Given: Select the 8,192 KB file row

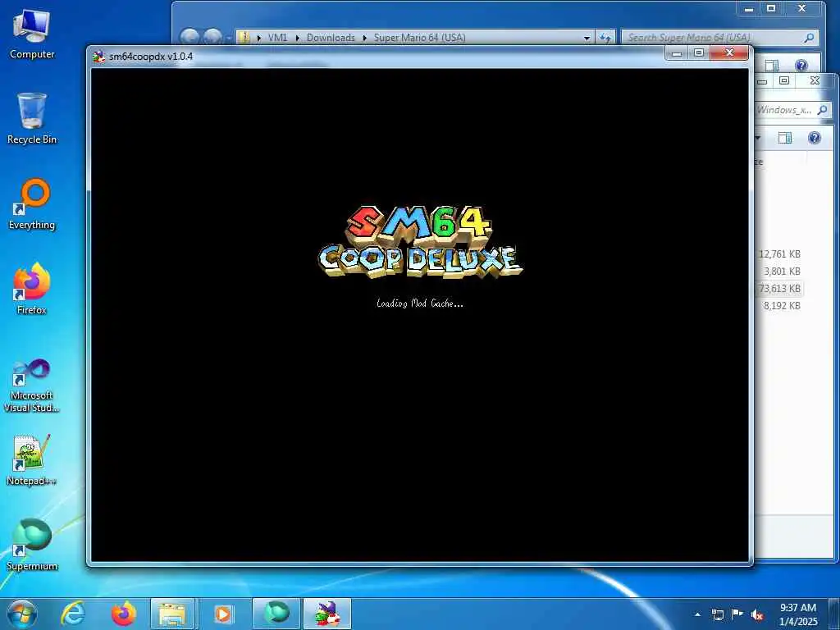Looking at the screenshot, I should 780,305.
